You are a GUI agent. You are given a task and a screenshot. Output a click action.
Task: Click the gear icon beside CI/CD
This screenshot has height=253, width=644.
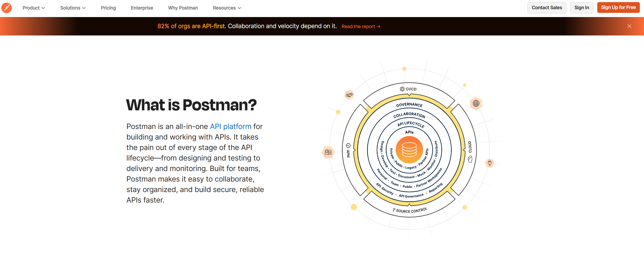[402, 89]
